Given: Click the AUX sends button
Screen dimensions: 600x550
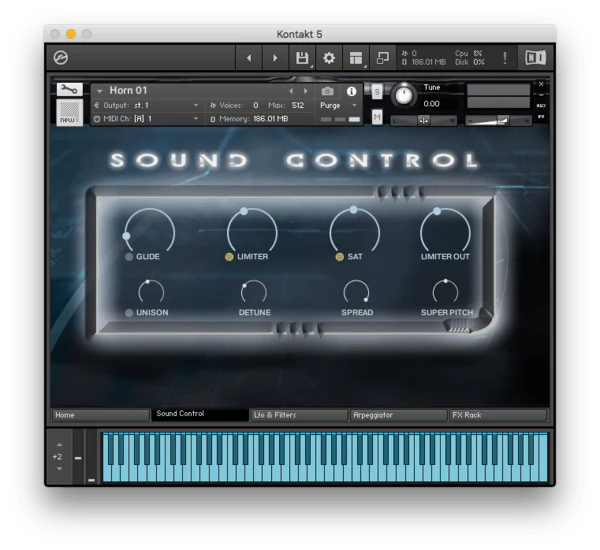Looking at the screenshot, I should [541, 106].
